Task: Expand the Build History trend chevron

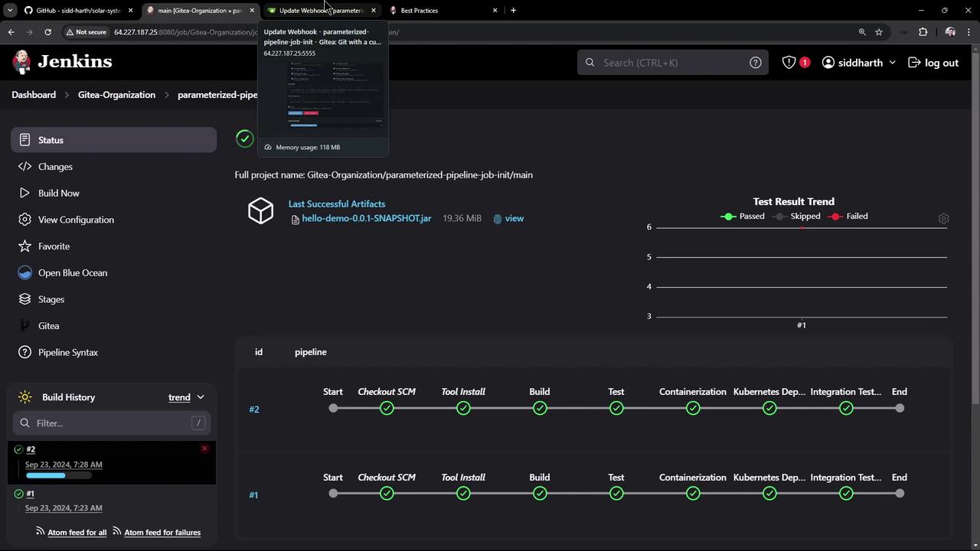Action: click(x=201, y=397)
